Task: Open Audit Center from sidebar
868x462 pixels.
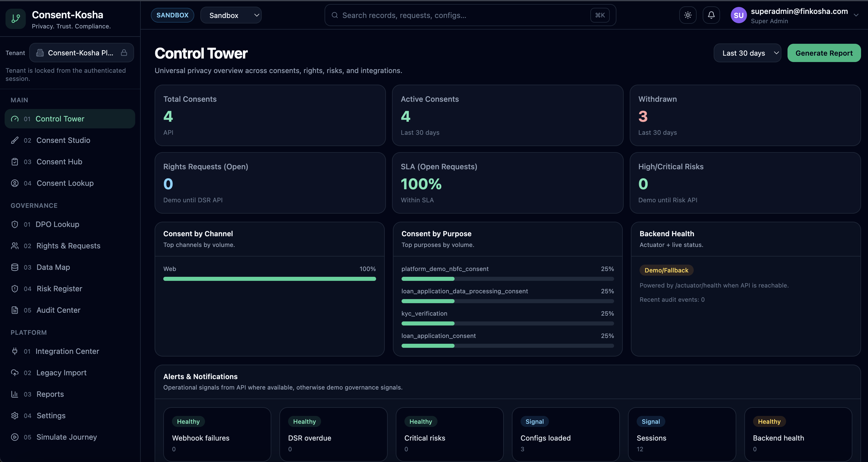Action: pyautogui.click(x=70, y=310)
